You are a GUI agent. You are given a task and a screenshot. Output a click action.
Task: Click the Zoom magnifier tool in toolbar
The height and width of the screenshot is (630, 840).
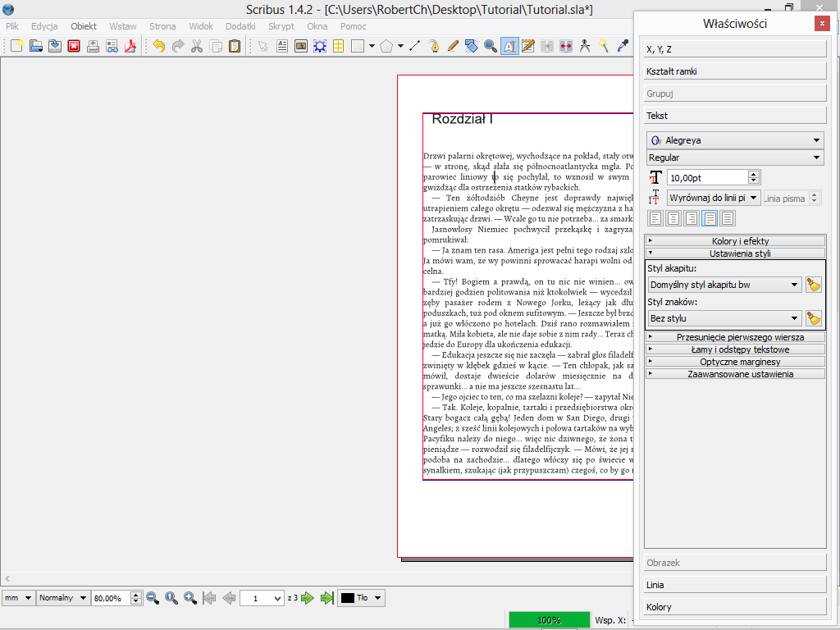click(491, 46)
